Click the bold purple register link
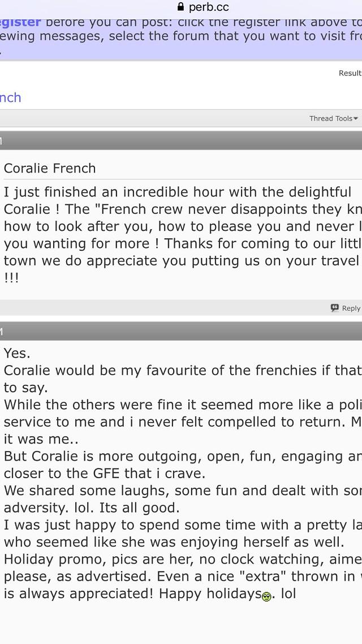This screenshot has height=644, width=362. pyautogui.click(x=20, y=22)
